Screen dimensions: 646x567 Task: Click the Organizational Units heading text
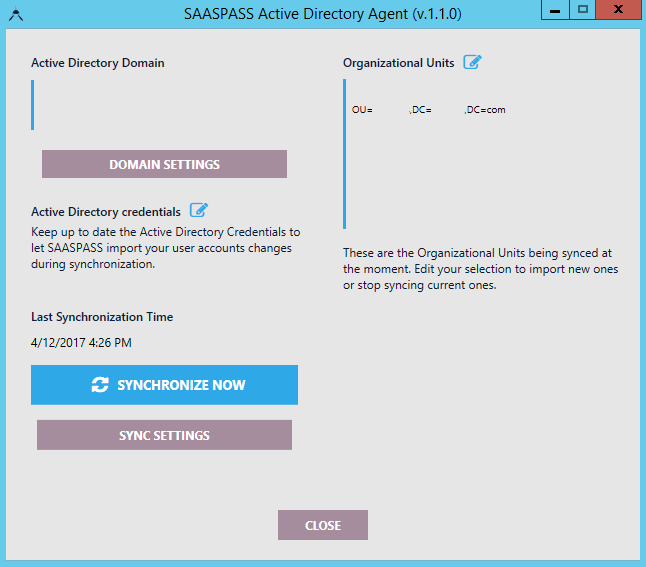[x=398, y=62]
